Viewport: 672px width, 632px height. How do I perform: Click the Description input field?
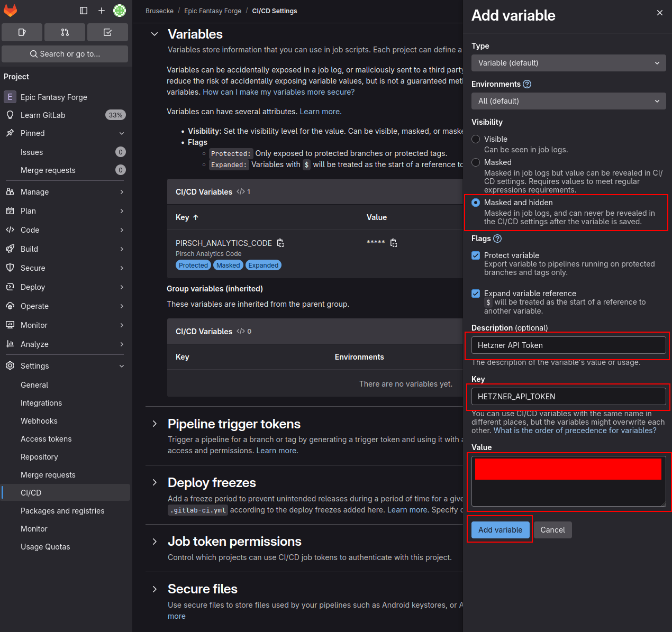(569, 345)
